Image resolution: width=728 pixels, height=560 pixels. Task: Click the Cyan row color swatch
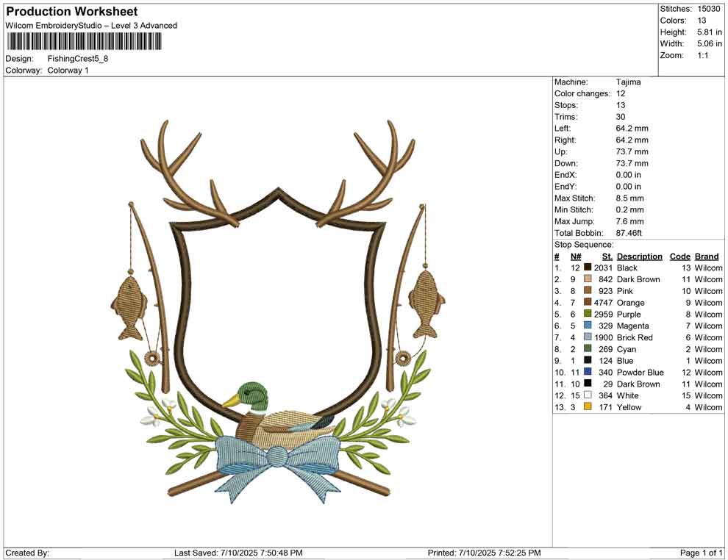588,349
